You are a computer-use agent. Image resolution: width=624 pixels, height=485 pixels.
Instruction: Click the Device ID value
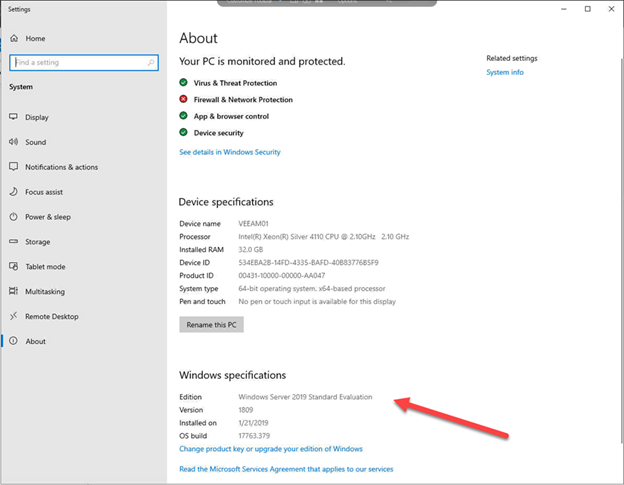click(308, 263)
